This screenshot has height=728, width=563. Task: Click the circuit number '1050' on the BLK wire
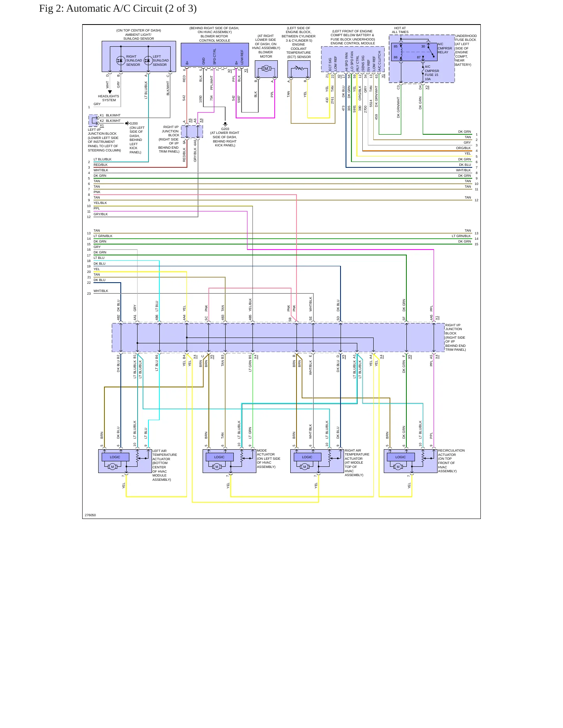click(x=201, y=99)
